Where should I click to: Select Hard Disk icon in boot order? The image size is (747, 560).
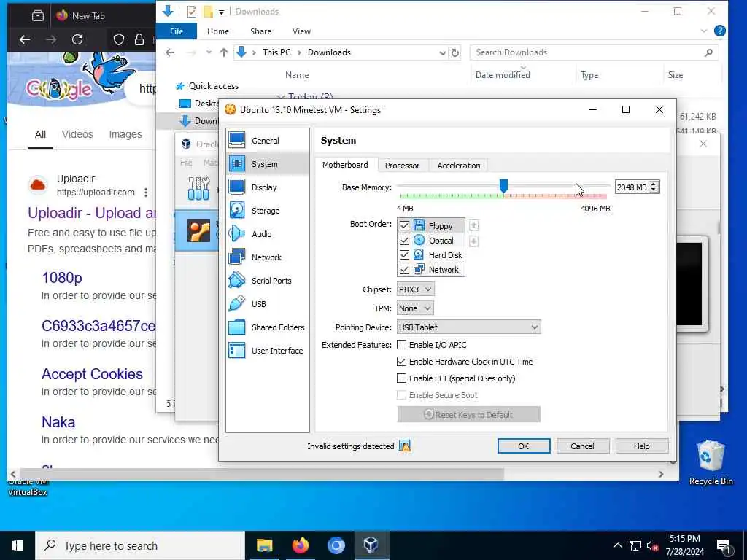[419, 254]
